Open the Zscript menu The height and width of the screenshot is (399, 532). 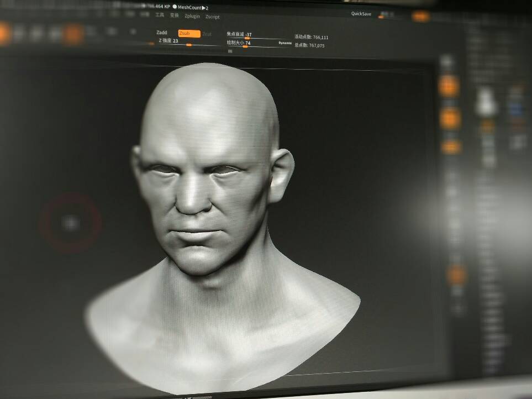coord(212,17)
